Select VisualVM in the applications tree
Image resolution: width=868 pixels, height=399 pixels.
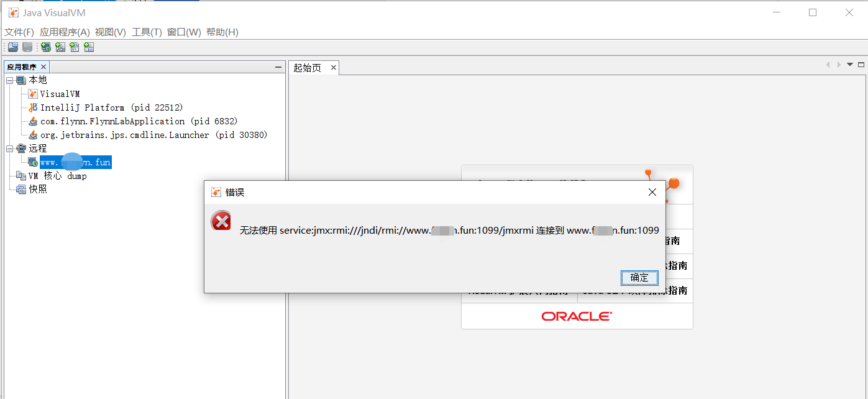60,94
